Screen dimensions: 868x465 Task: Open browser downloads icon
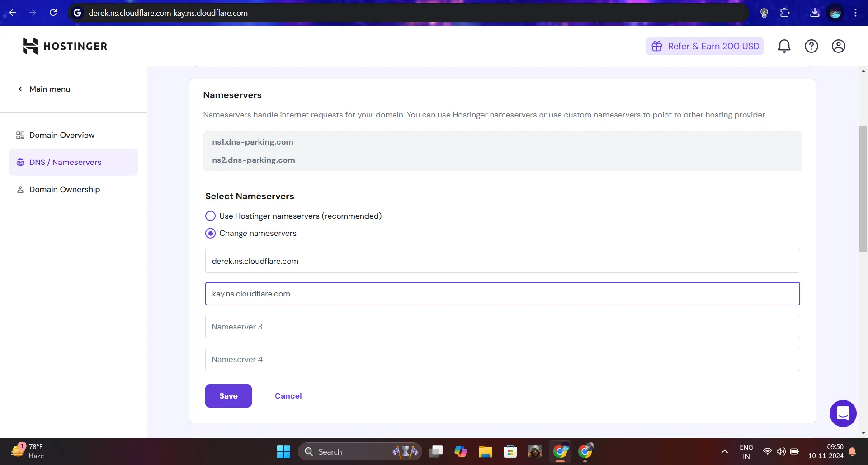815,13
